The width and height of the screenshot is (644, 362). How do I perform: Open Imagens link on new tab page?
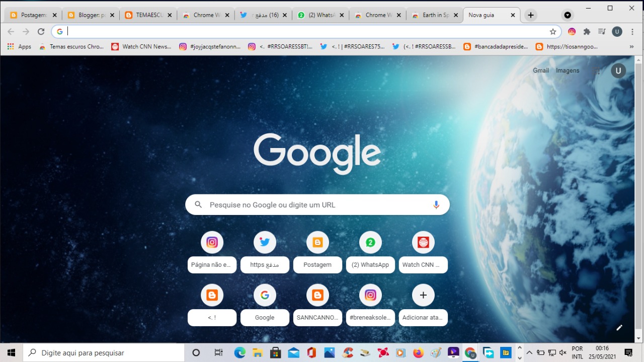pyautogui.click(x=568, y=70)
